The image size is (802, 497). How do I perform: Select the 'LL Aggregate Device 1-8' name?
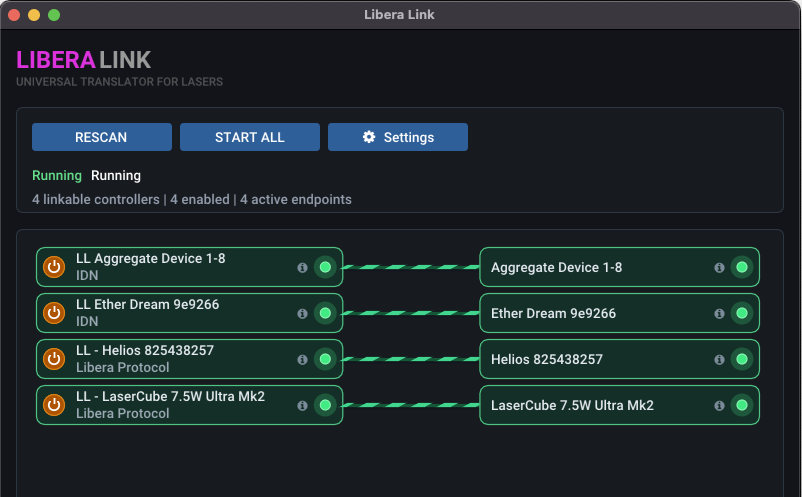click(150, 258)
